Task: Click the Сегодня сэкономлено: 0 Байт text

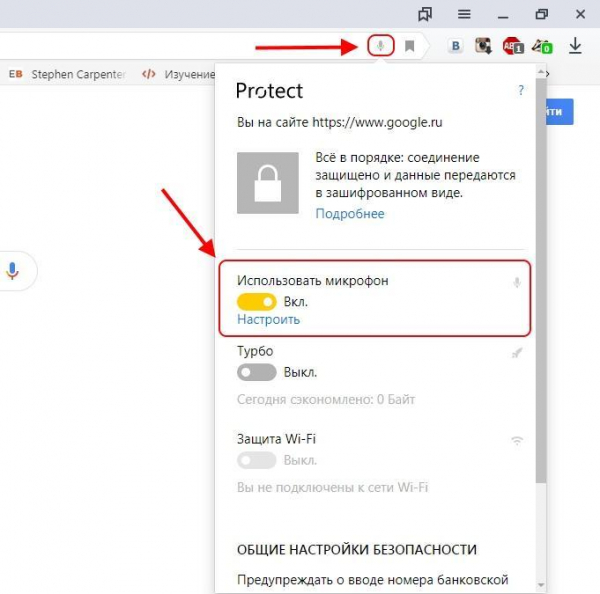Action: pyautogui.click(x=326, y=400)
